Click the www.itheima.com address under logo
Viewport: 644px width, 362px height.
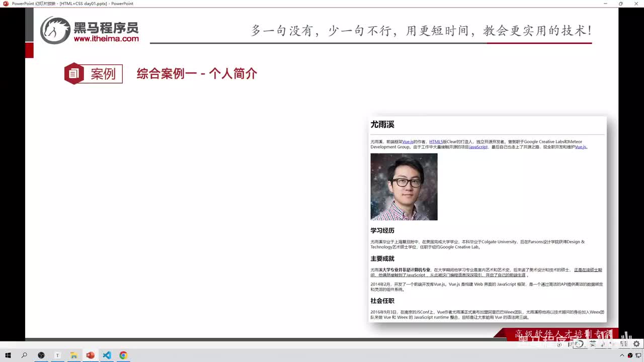pyautogui.click(x=106, y=39)
